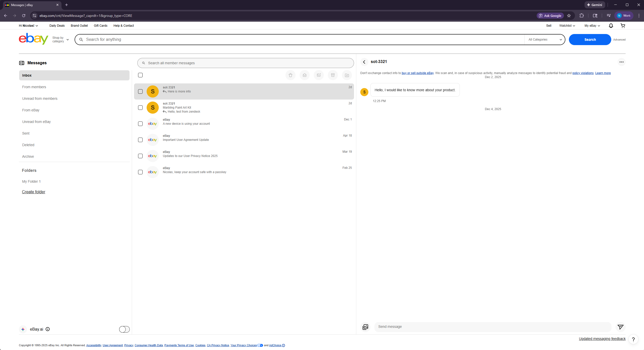Open the three-dot conversation options menu
Viewport: 644px width, 350px height.
[621, 62]
